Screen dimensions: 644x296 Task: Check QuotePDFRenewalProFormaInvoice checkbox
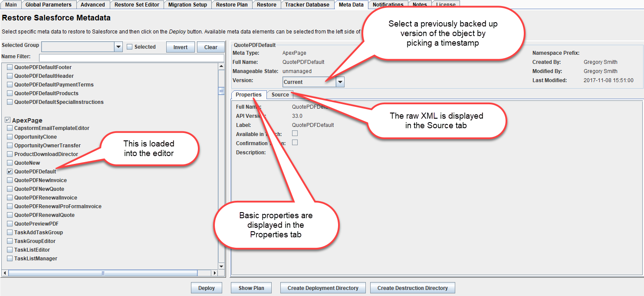(10, 206)
